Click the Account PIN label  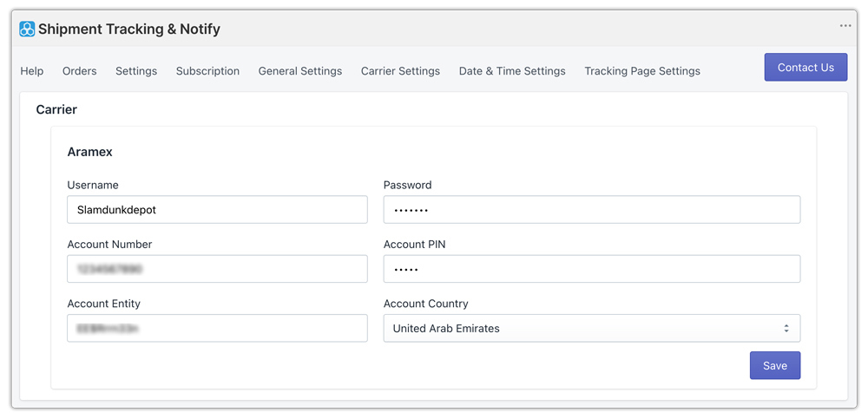point(415,244)
